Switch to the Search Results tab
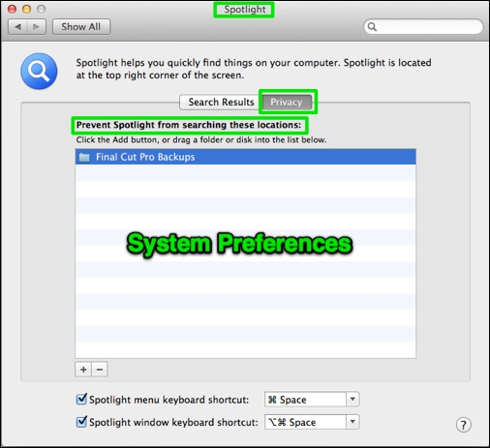490x448 pixels. pos(221,102)
